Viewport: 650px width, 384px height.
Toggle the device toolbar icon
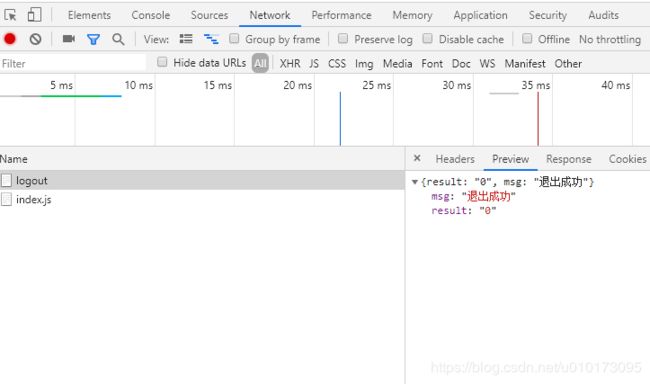[x=34, y=15]
